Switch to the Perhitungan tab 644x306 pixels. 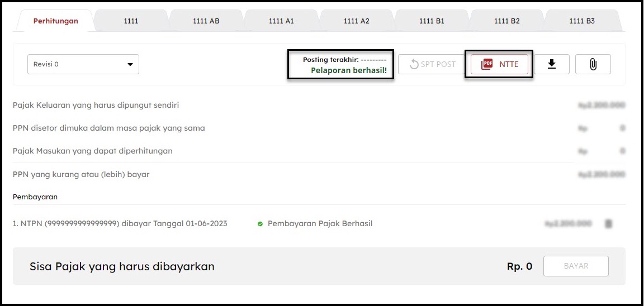click(56, 21)
